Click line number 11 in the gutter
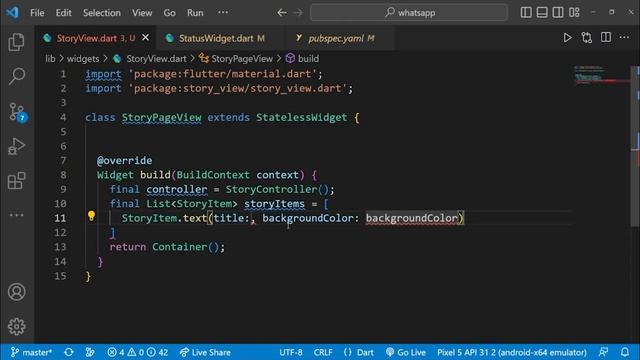The image size is (640, 360). [x=60, y=218]
